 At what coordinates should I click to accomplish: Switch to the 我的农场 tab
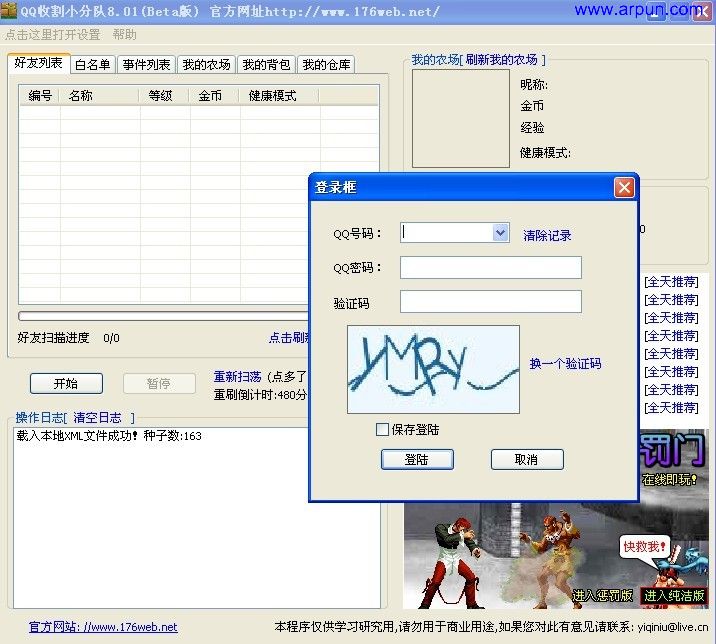pos(206,65)
